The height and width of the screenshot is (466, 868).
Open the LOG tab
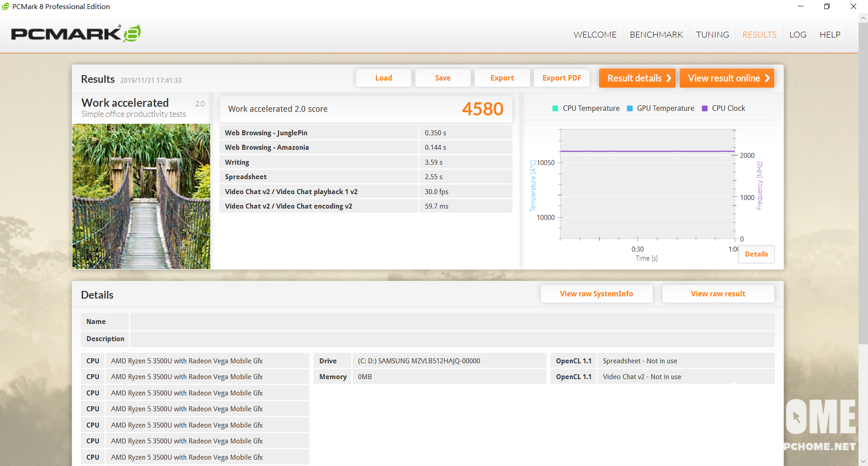[797, 35]
